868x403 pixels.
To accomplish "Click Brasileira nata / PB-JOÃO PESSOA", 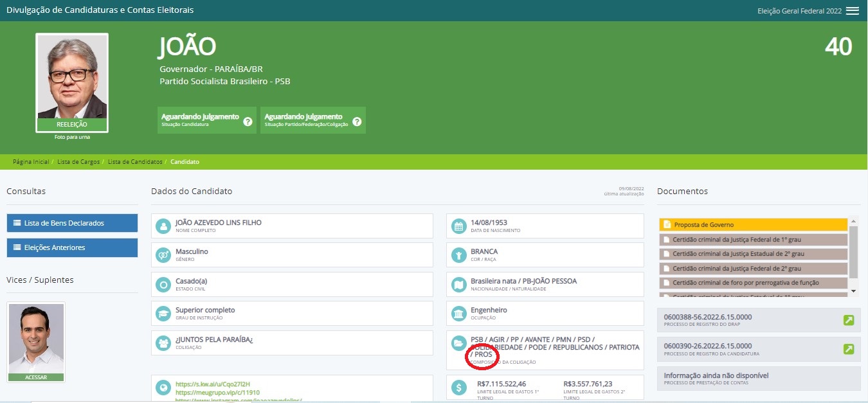I will 524,281.
